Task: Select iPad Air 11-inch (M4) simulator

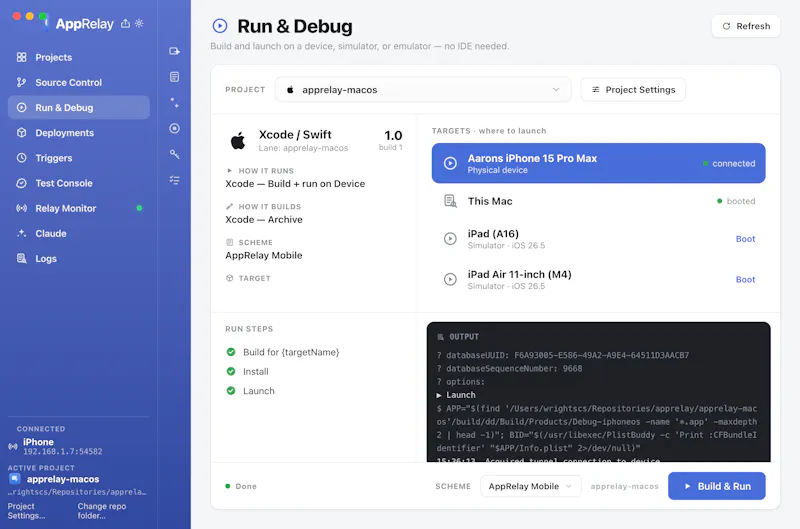Action: click(x=598, y=280)
